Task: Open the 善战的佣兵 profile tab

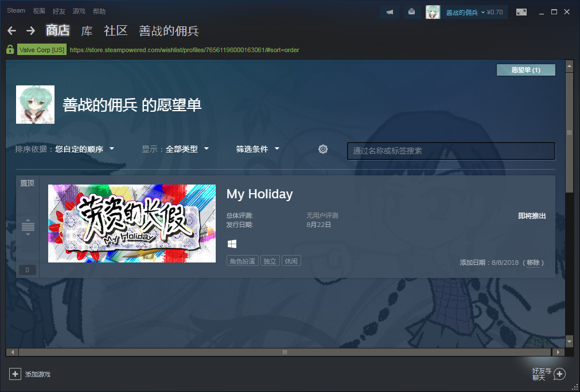Action: coord(169,31)
